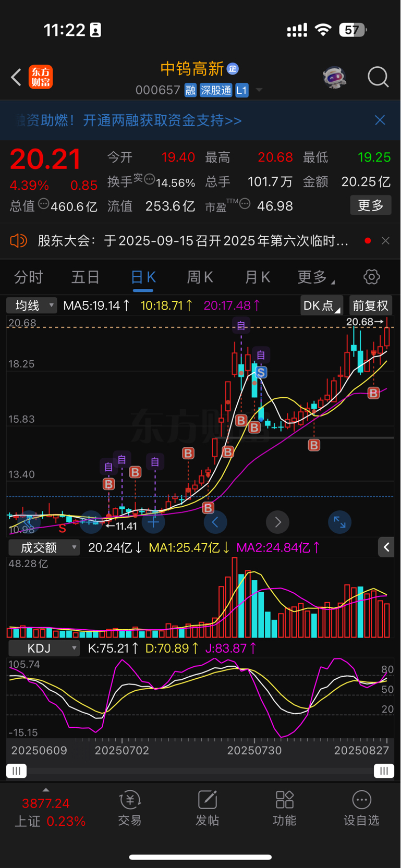The height and width of the screenshot is (868, 401).
Task: Select the 日K tab
Action: [143, 277]
